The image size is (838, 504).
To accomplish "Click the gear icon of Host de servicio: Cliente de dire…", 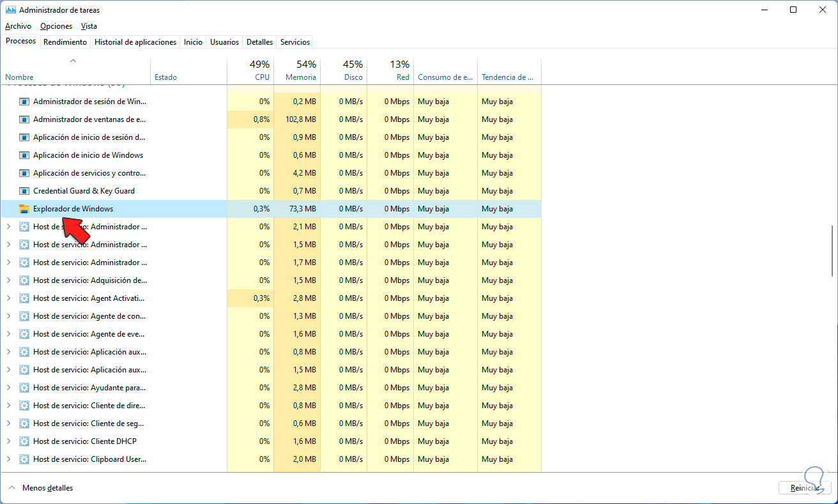I will coord(24,406).
